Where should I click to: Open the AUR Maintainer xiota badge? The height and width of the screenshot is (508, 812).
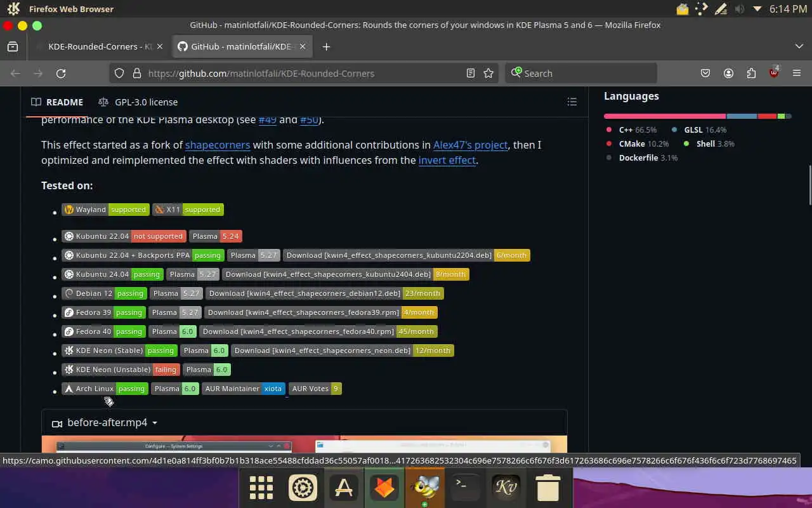pyautogui.click(x=243, y=389)
